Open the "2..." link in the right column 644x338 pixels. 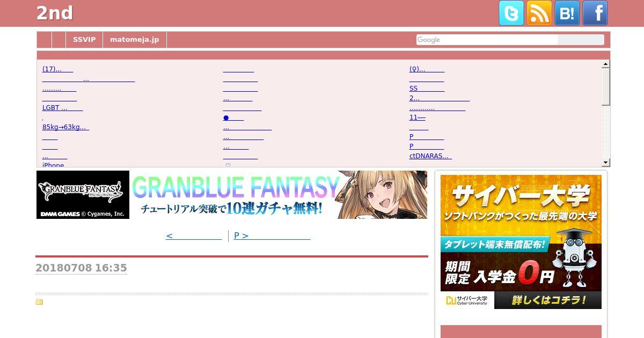(x=439, y=98)
